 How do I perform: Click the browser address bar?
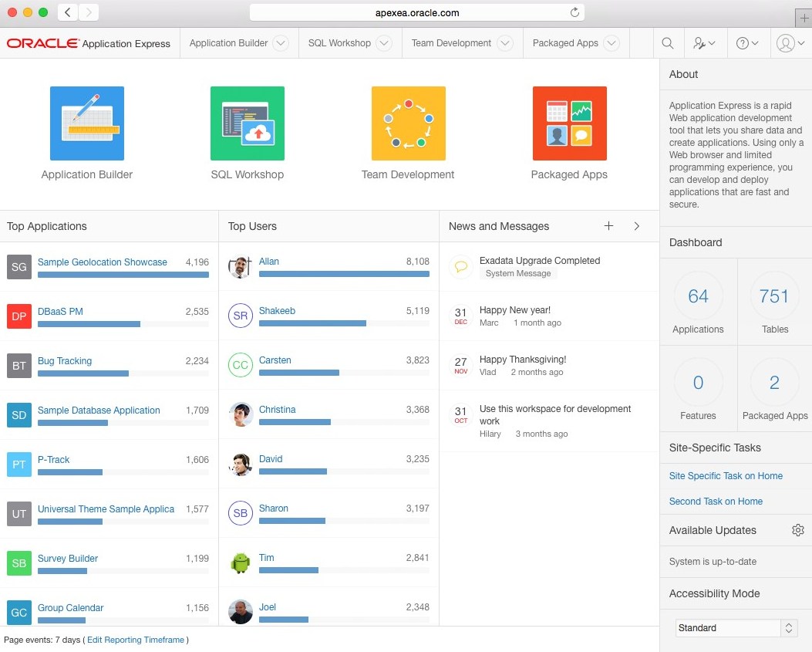coord(416,12)
